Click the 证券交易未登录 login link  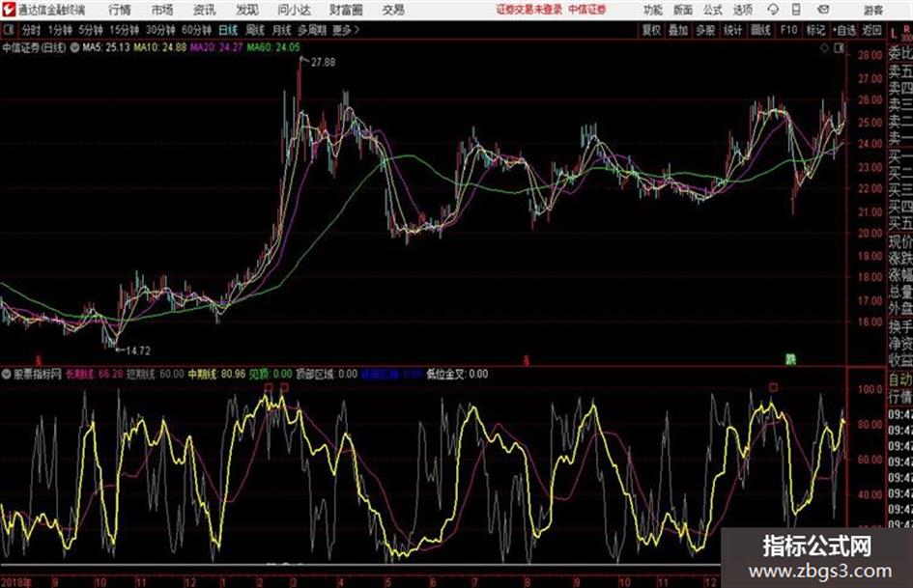[528, 10]
